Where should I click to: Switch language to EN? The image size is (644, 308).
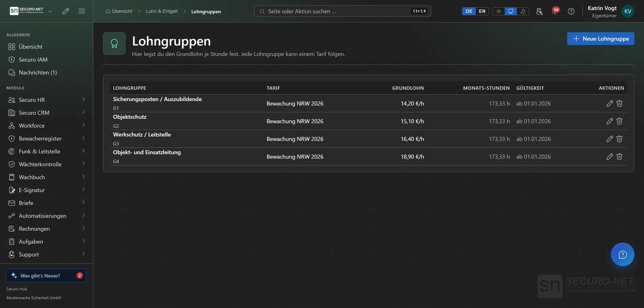(x=482, y=11)
